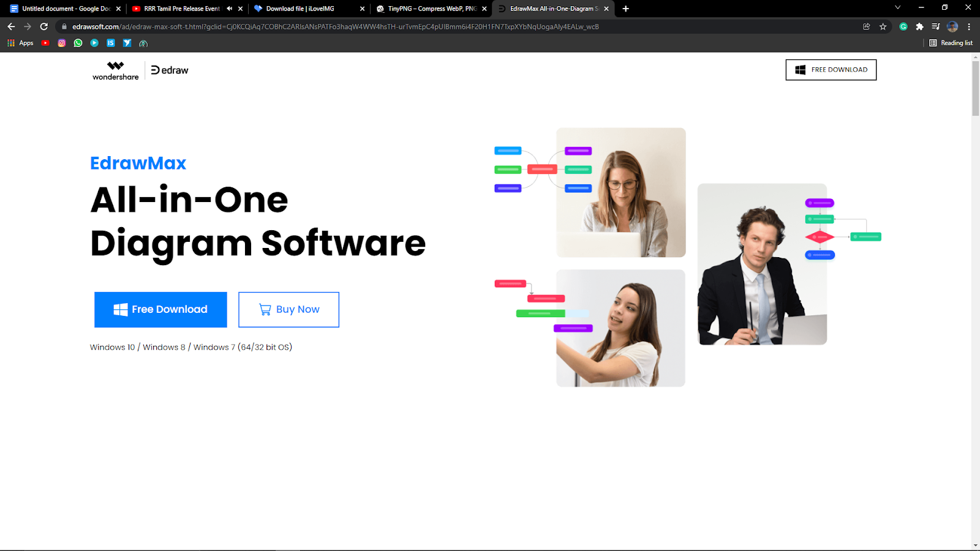This screenshot has width=980, height=551.
Task: Open the media control button
Action: click(935, 26)
